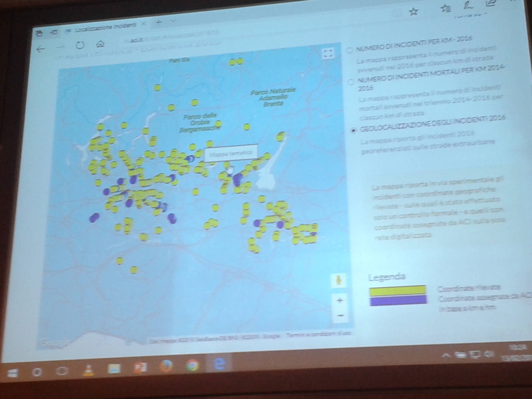Image resolution: width=532 pixels, height=399 pixels.
Task: Expand the tab preview chevron
Action: point(173,21)
